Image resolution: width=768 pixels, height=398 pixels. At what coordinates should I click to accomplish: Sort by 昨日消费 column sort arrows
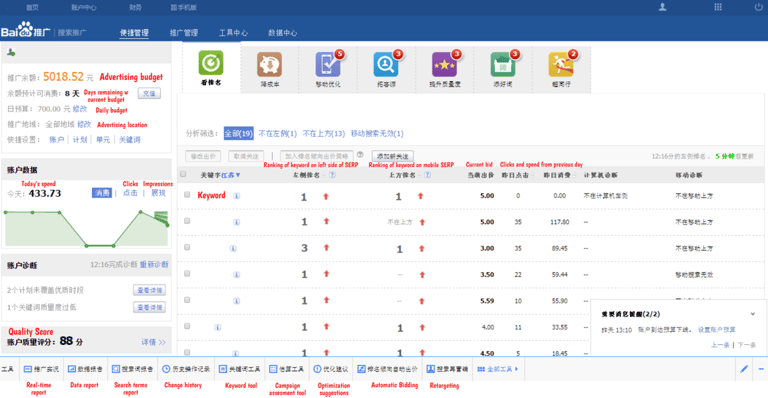click(x=576, y=175)
